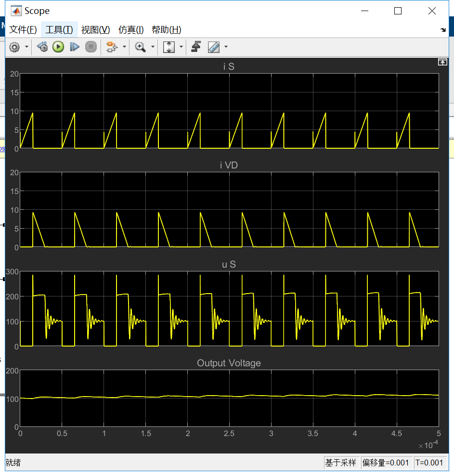Open the 帮助(H) menu

[167, 30]
